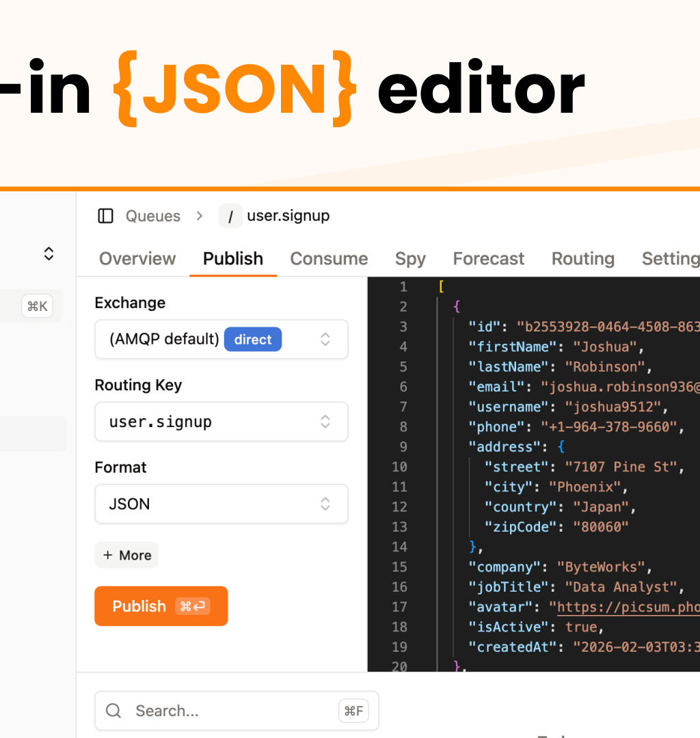
Task: Open the Routing tab
Action: click(x=583, y=258)
